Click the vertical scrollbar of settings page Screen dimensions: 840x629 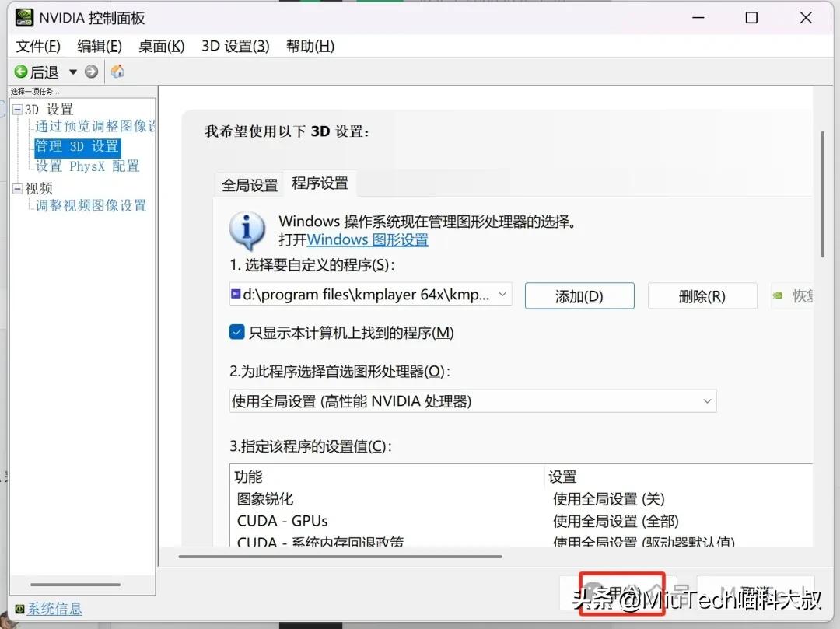pyautogui.click(x=823, y=195)
